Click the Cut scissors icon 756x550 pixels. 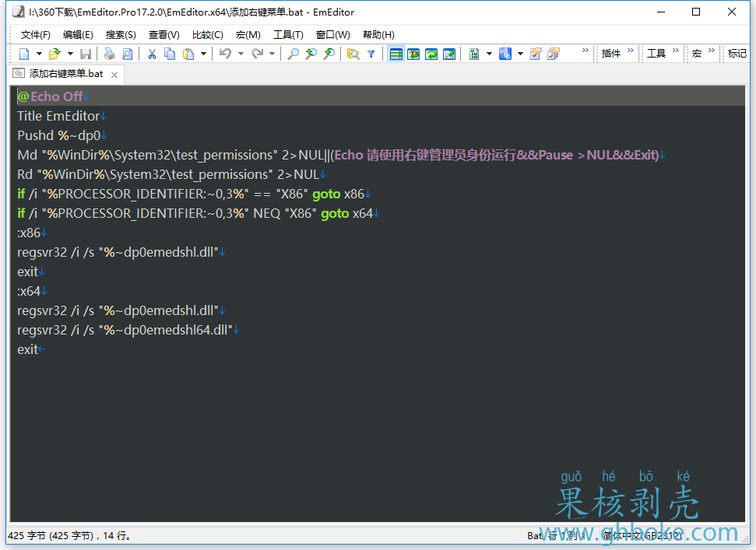pos(152,54)
